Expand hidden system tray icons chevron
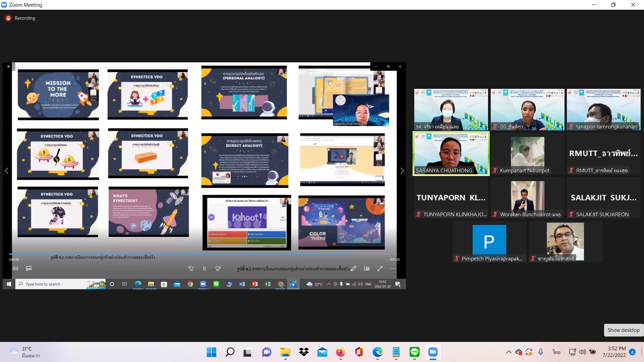This screenshot has height=362, width=644. 508,352
